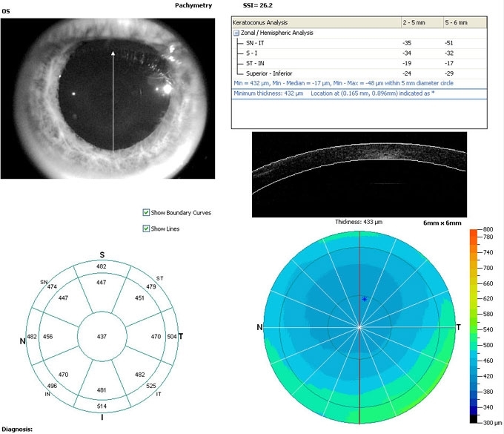Click the Keratoconus Analysis column header
504x434 pixels.
(315, 24)
